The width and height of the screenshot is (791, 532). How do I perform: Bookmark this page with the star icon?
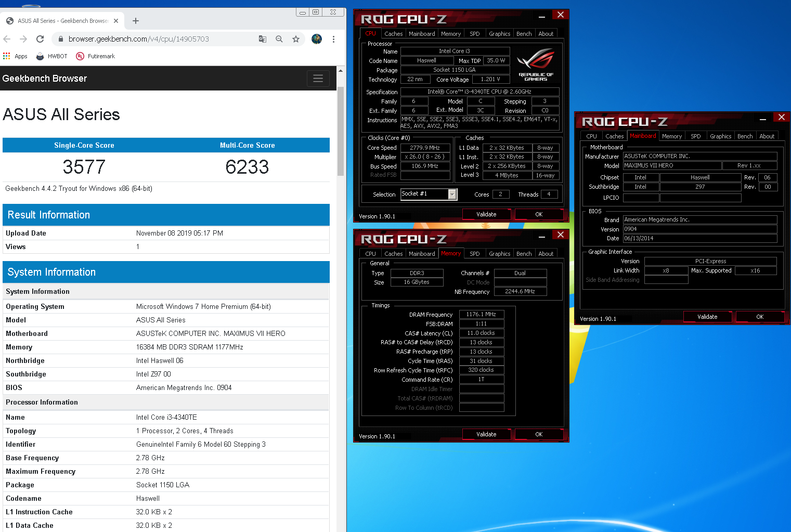pos(296,39)
